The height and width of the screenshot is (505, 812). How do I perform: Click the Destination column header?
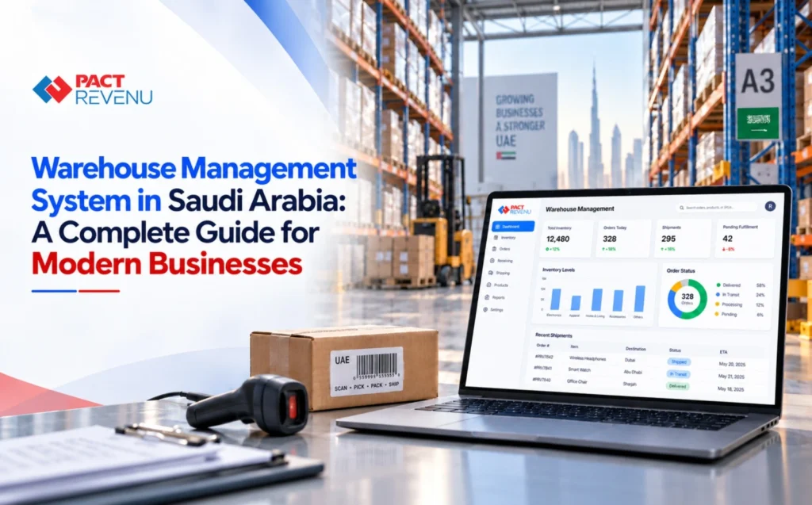click(635, 349)
